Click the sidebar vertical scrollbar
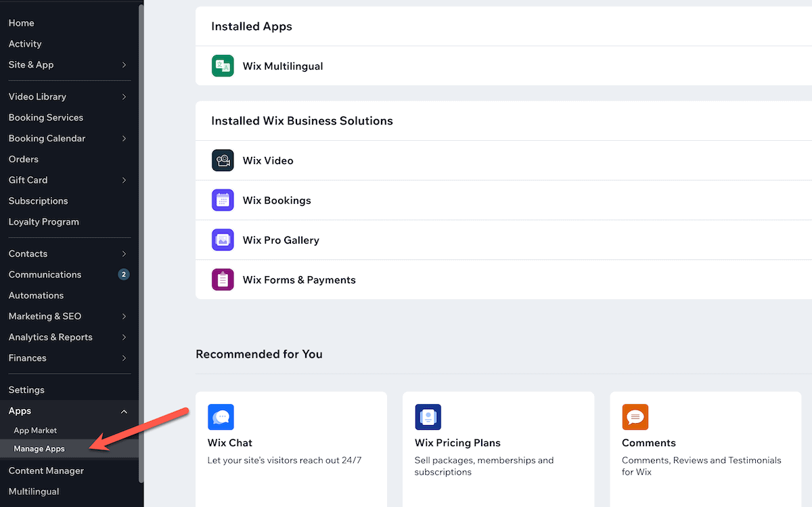This screenshot has height=507, width=812. (141, 244)
